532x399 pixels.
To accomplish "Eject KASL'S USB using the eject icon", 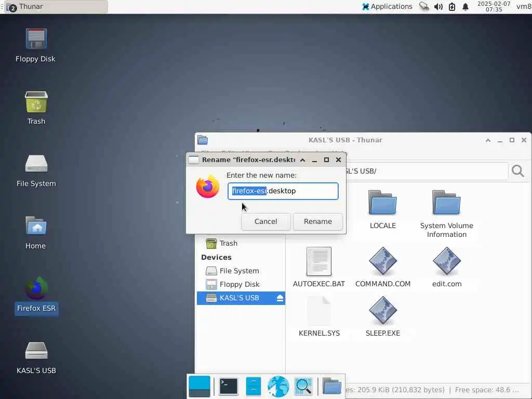I will click(x=280, y=298).
